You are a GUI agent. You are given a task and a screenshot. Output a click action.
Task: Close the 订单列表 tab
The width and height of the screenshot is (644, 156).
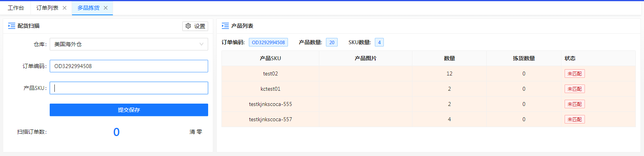point(65,8)
